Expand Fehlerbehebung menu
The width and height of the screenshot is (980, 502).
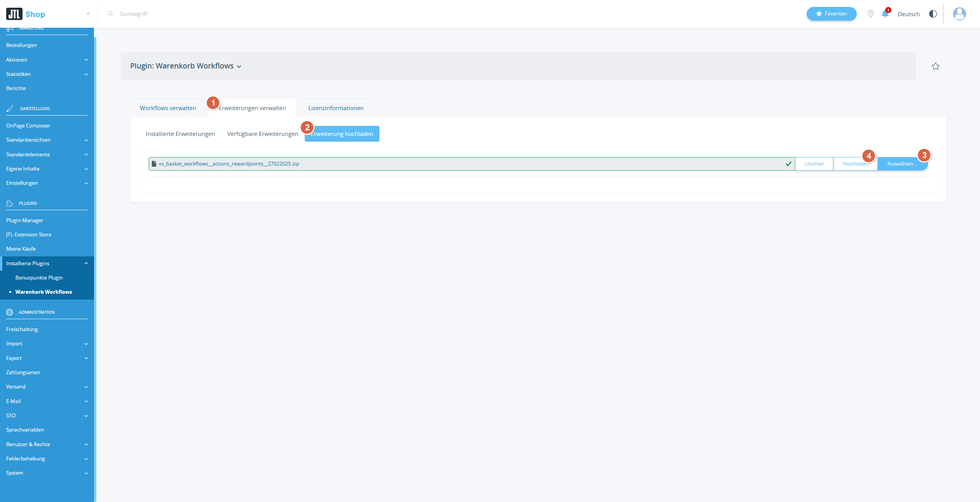[47, 458]
